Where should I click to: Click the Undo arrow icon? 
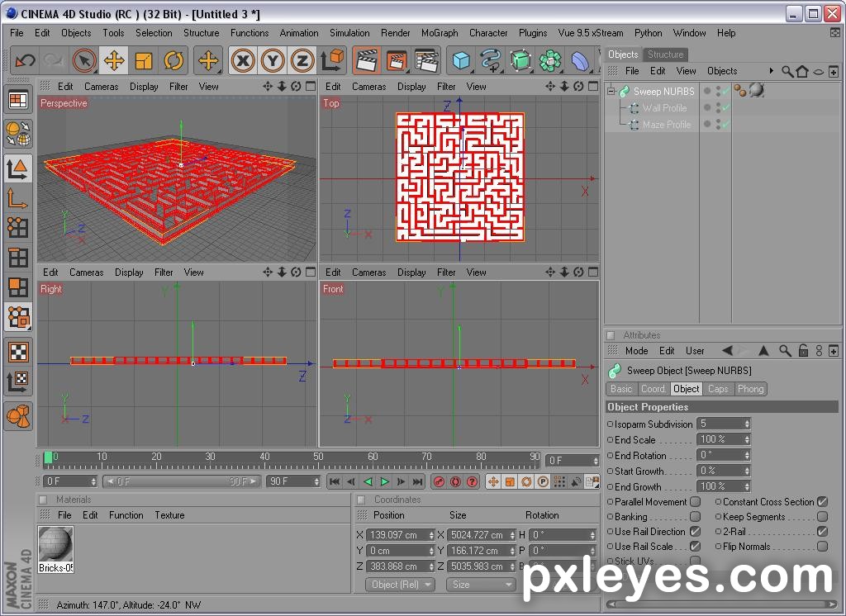pos(25,60)
